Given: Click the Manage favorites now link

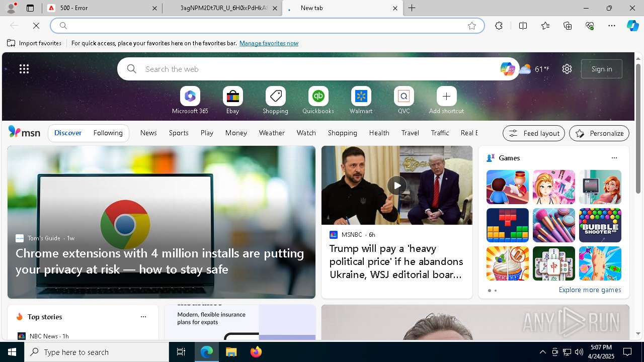Looking at the screenshot, I should [x=269, y=43].
